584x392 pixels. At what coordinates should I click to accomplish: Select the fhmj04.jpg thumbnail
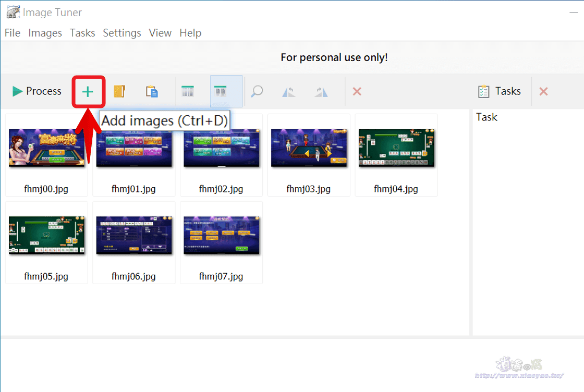coord(396,155)
